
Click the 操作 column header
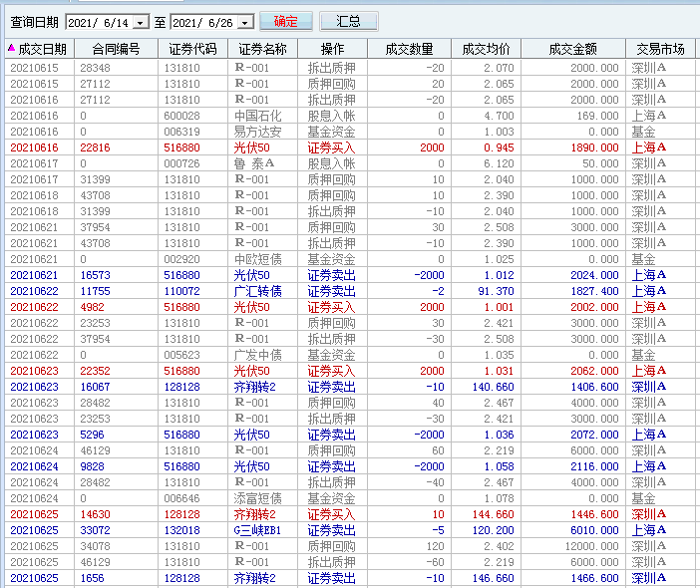333,49
